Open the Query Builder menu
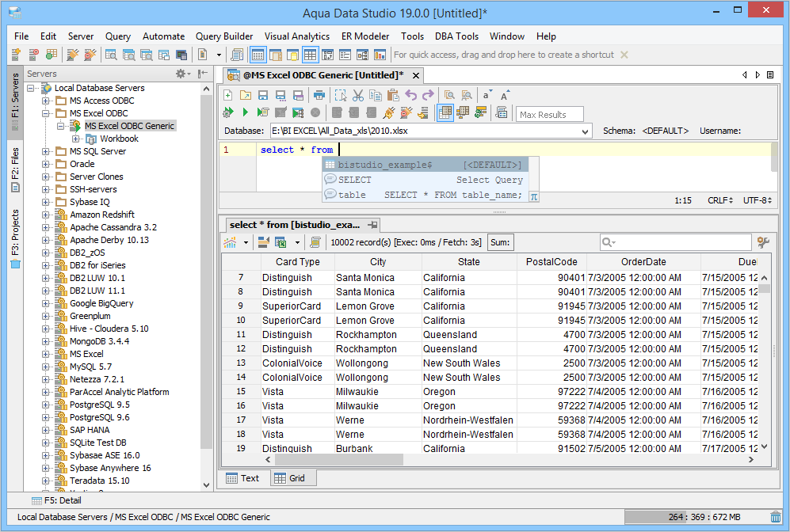790x532 pixels. coord(224,36)
